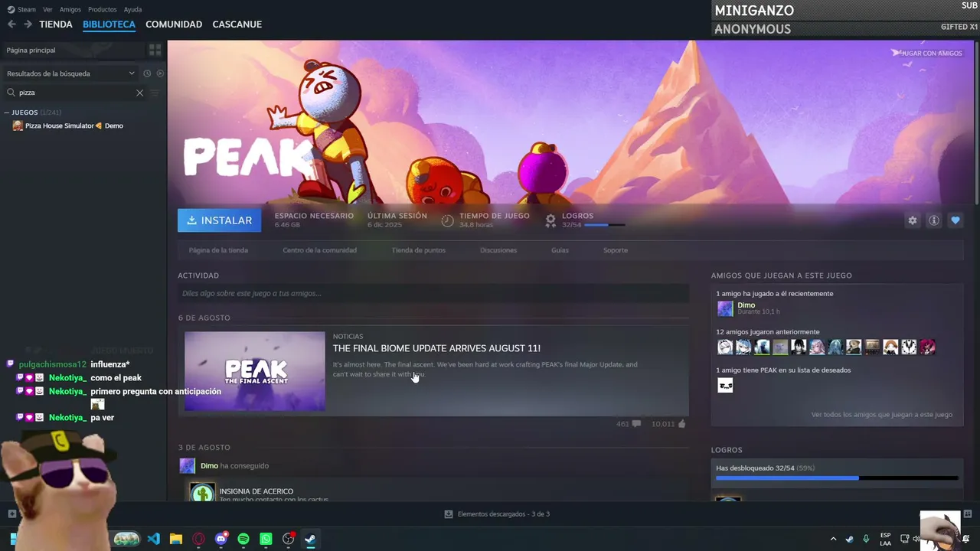Open the Productos menu

point(103,9)
